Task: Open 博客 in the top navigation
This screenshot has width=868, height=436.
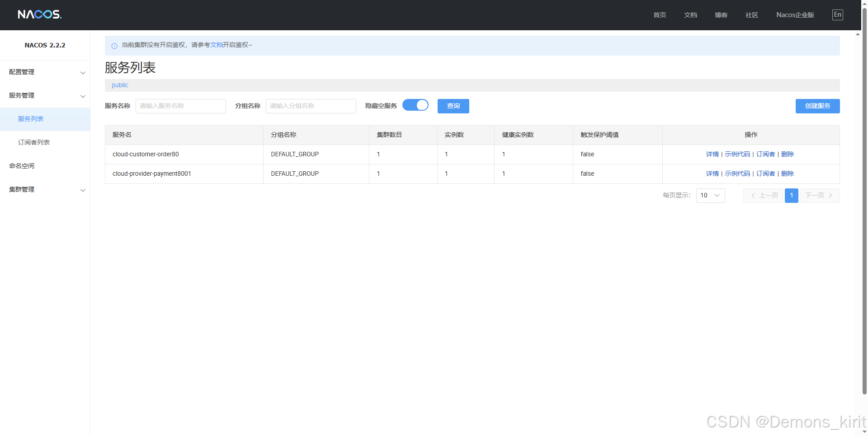Action: [721, 15]
